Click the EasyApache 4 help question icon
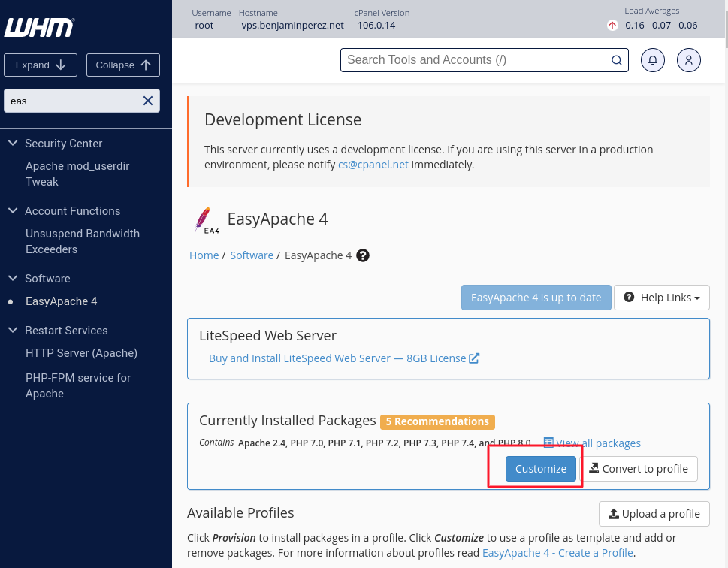The width and height of the screenshot is (728, 568). pos(363,255)
